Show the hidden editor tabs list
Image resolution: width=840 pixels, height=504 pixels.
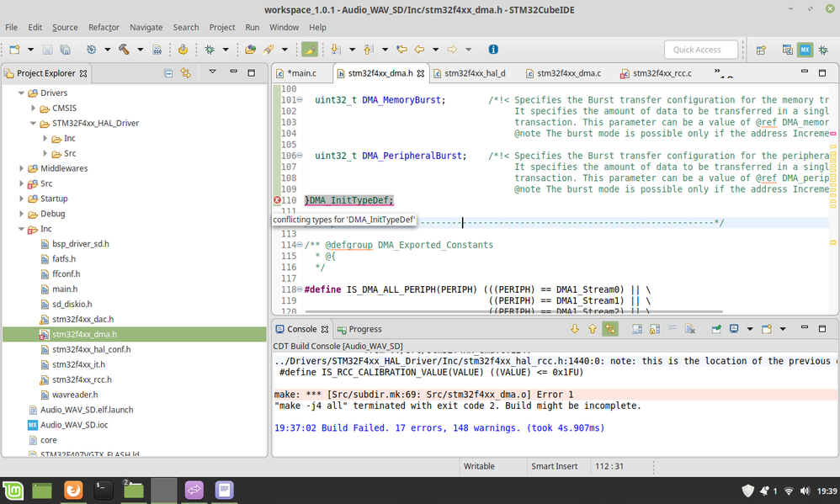(x=724, y=73)
